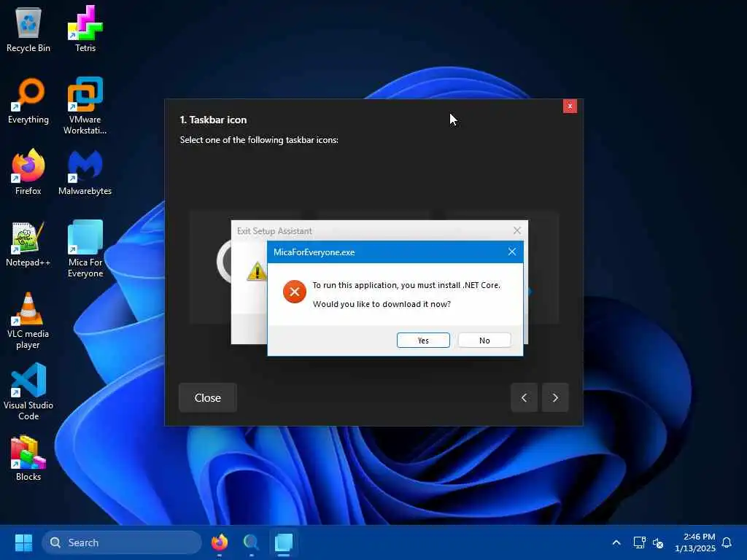Click the red X of setup assistant

click(570, 106)
